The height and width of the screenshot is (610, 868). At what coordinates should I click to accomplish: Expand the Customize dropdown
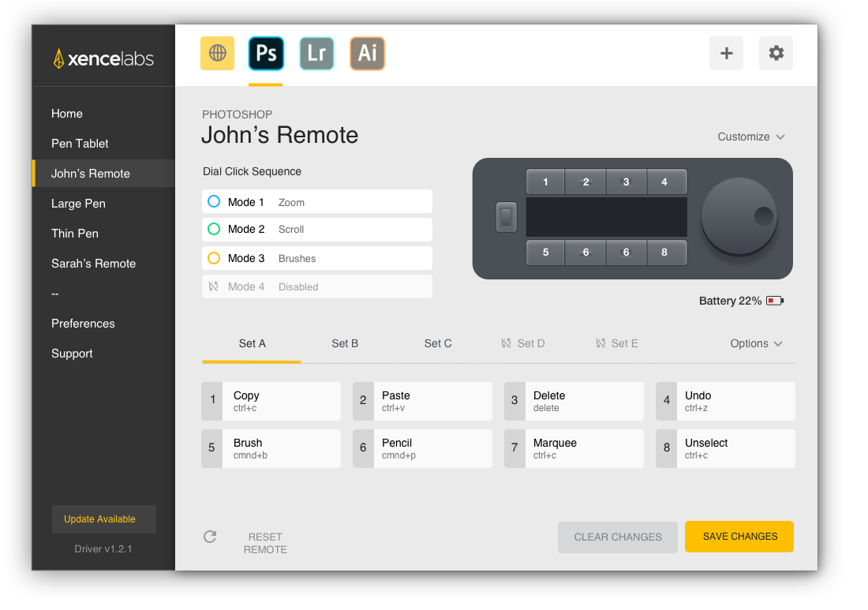(751, 137)
